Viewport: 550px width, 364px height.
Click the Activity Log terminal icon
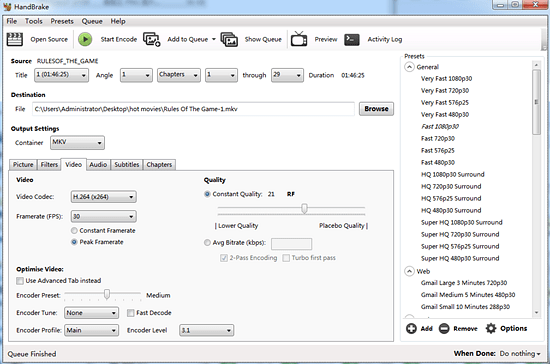click(x=352, y=40)
